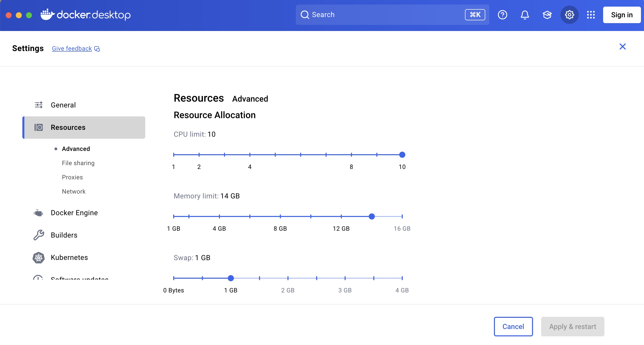Click the Docker Engine icon in sidebar
This screenshot has height=345, width=644.
[39, 213]
